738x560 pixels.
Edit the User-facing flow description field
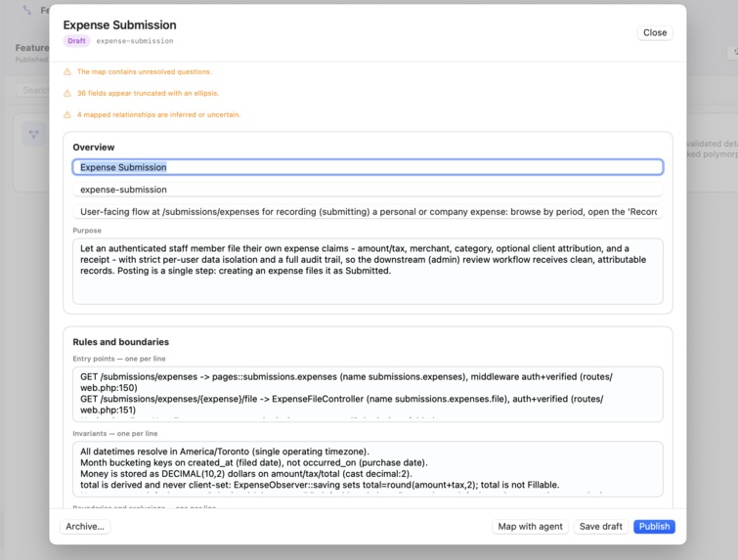click(x=368, y=212)
